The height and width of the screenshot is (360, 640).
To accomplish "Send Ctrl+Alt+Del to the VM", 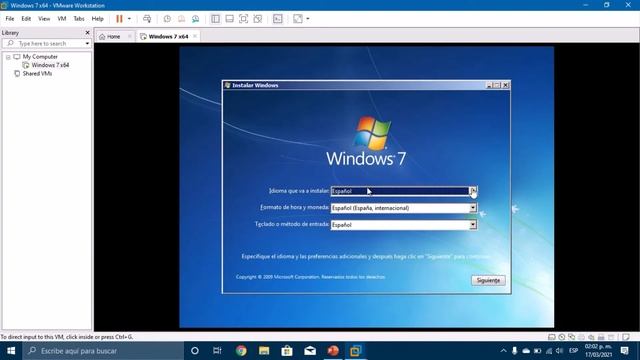I will (147, 19).
